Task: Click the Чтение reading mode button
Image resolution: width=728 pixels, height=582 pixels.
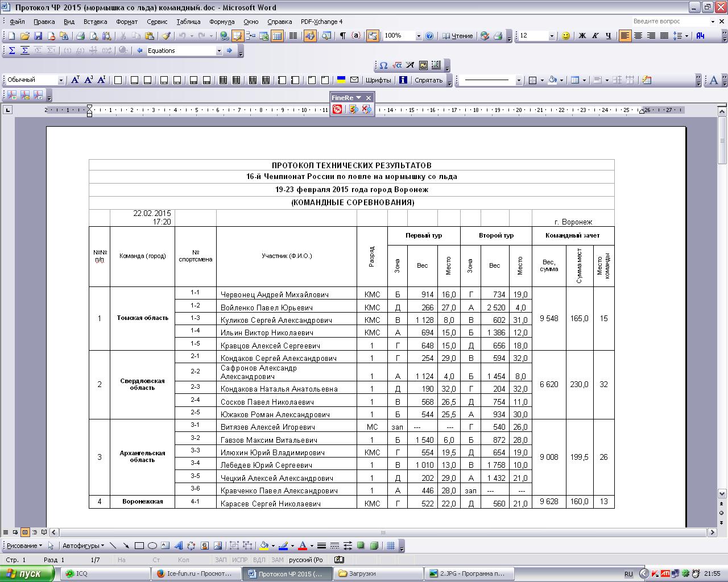Action: coord(457,36)
